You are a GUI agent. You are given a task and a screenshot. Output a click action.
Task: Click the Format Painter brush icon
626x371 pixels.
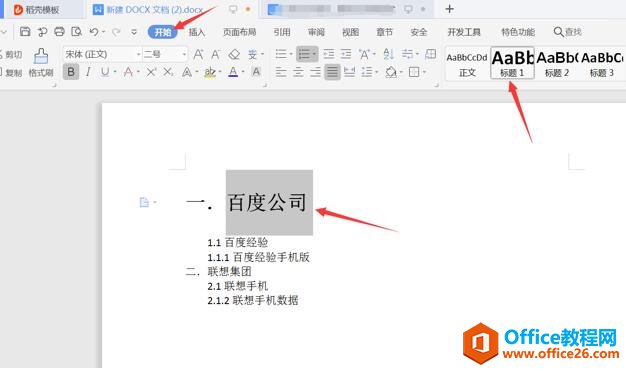[41, 56]
